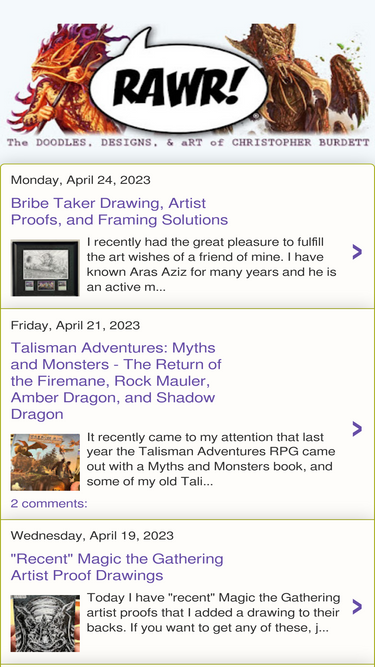The height and width of the screenshot is (667, 375).
Task: Click the excerpt about recent artist proofs
Action: coord(213,613)
